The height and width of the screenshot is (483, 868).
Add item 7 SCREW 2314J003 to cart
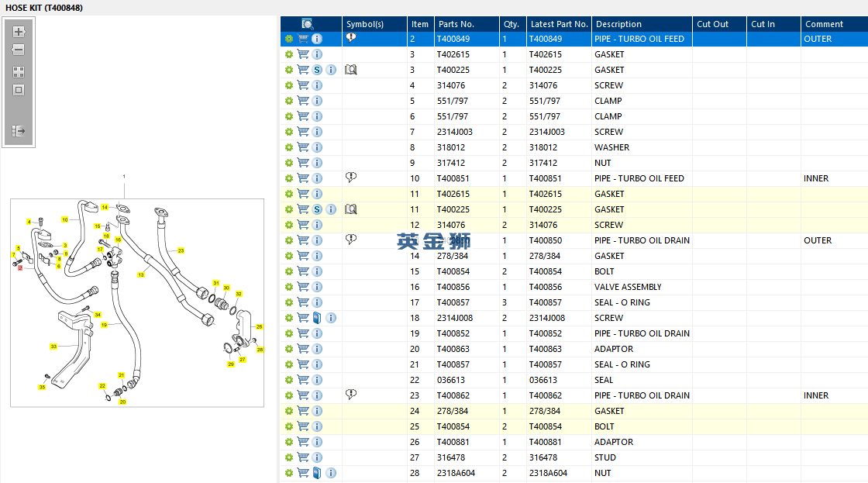[303, 132]
